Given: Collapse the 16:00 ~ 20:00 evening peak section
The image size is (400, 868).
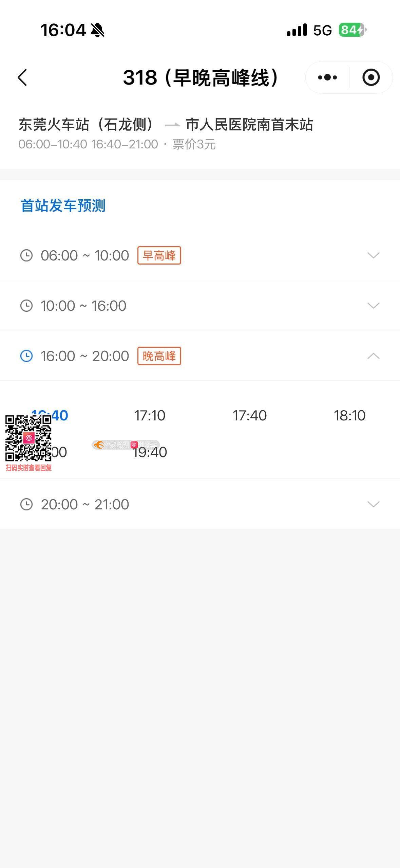Looking at the screenshot, I should pyautogui.click(x=373, y=356).
